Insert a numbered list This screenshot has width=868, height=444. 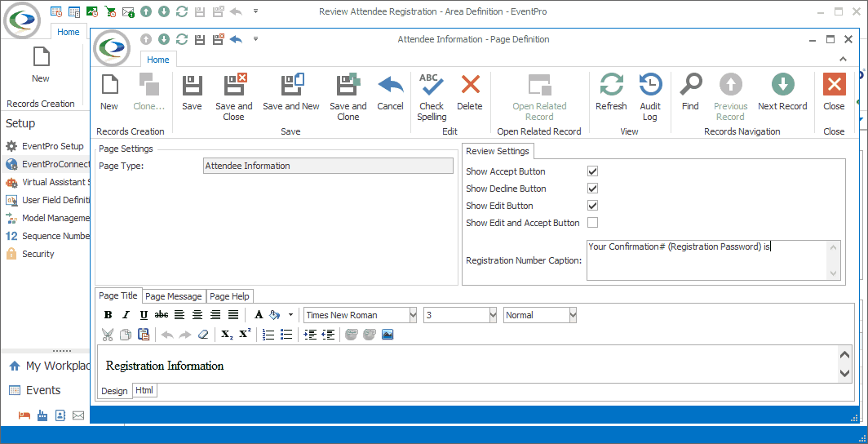pyautogui.click(x=268, y=335)
